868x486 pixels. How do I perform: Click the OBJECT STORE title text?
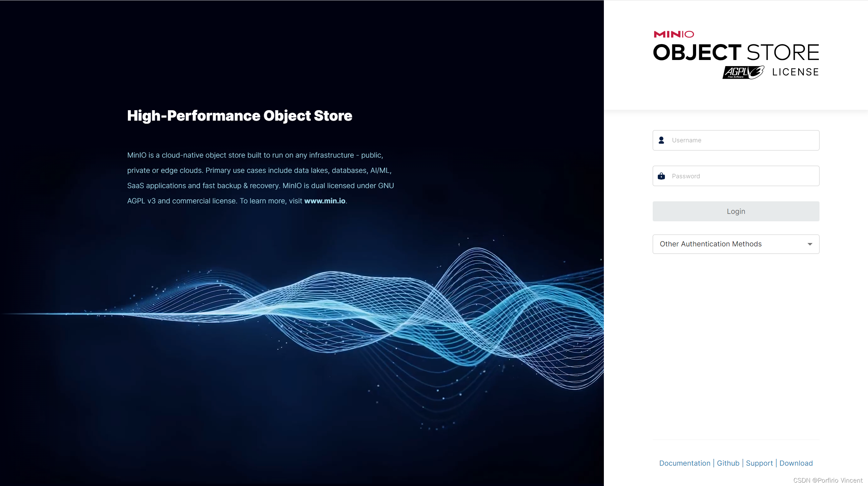click(x=736, y=53)
